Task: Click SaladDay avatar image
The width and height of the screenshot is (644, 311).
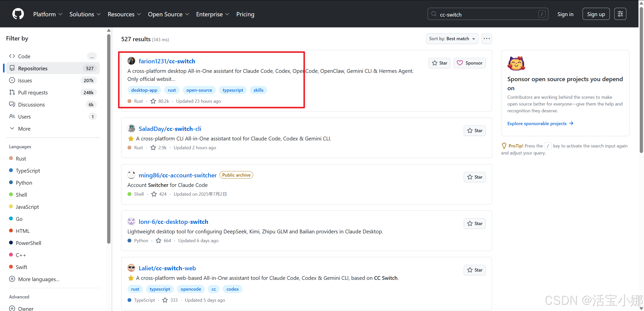Action: [131, 129]
